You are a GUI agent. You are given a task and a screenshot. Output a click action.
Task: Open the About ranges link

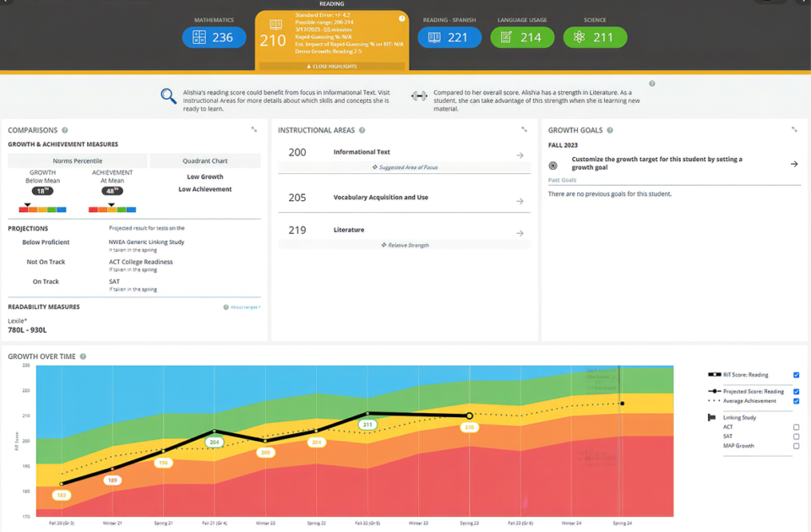[245, 307]
